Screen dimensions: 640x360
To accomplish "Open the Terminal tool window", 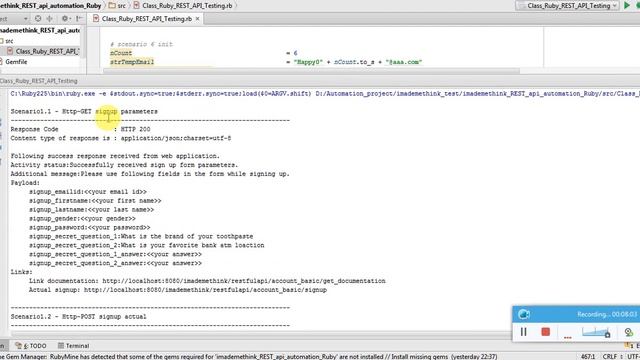I will click(73, 346).
